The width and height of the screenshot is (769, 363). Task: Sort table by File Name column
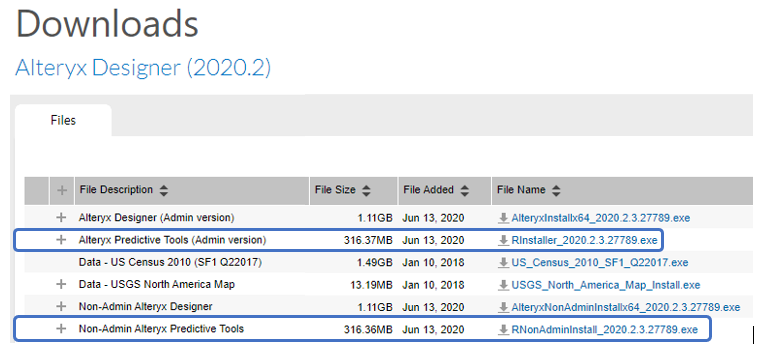coord(556,190)
